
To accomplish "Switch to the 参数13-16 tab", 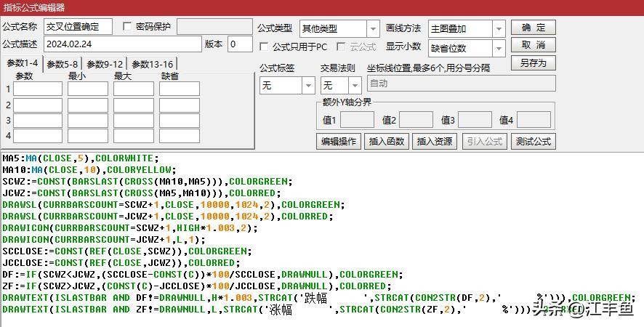I will tap(153, 65).
